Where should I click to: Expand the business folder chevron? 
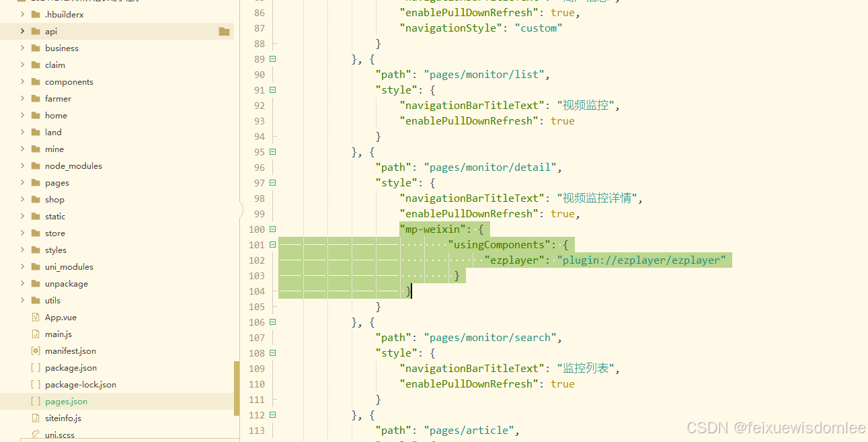point(22,48)
